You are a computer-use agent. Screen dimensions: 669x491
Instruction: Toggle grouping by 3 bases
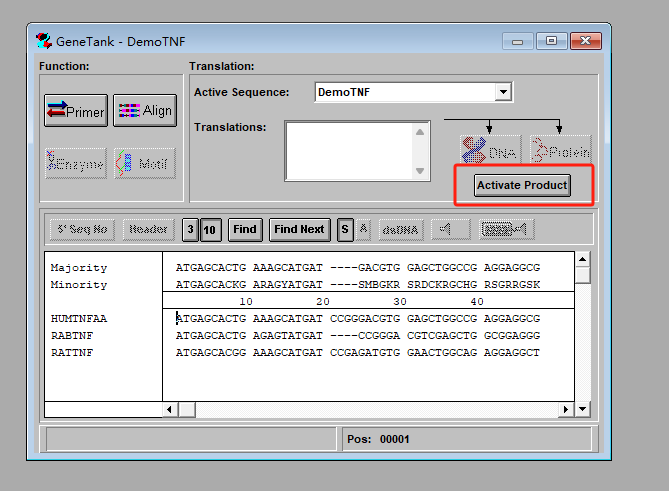tap(190, 230)
